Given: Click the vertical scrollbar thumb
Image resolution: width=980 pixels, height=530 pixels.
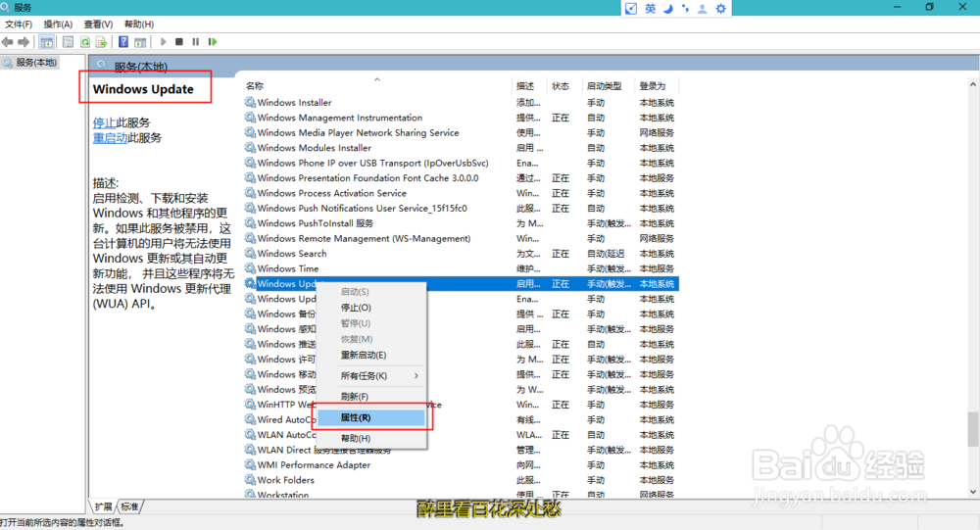Looking at the screenshot, I should pos(973,429).
